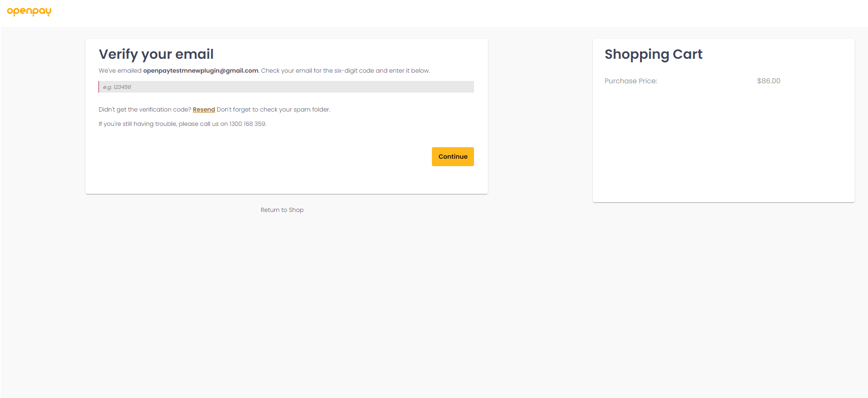Click the Purchase Price label
Viewport: 868px width, 398px height.
click(x=630, y=81)
